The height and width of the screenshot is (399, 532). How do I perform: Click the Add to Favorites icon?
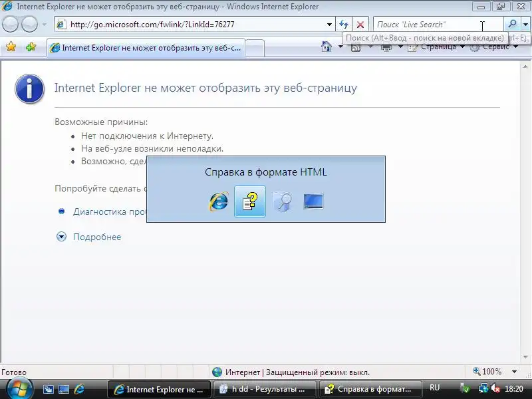click(31, 47)
